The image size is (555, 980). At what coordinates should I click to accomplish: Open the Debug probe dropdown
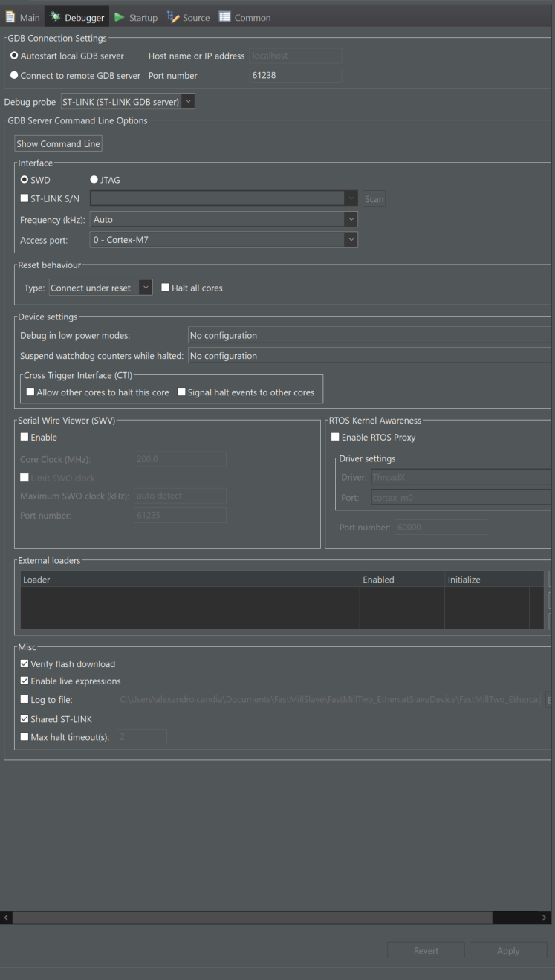coord(189,101)
